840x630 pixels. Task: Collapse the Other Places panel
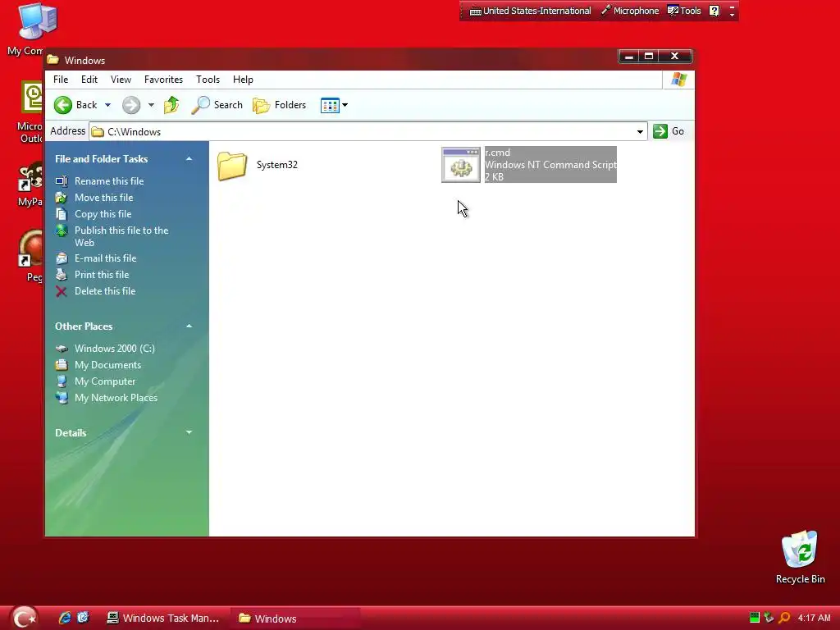pyautogui.click(x=189, y=326)
